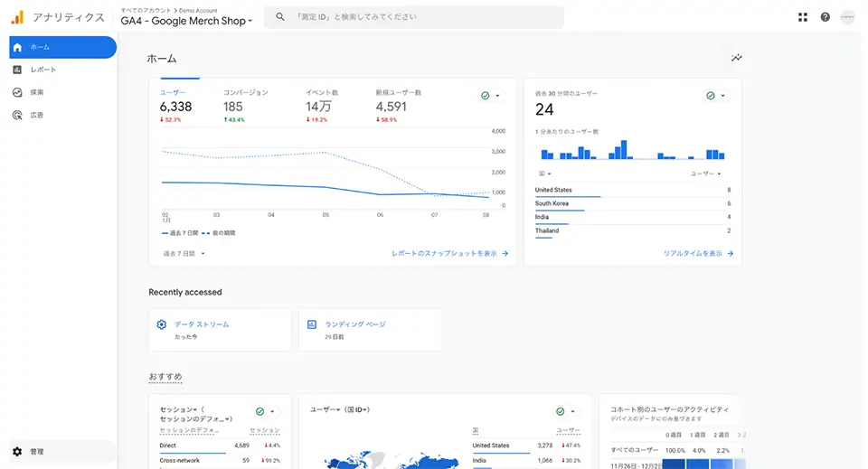The width and height of the screenshot is (868, 469).
Task: Open the 管理 admin settings
Action: 62,451
